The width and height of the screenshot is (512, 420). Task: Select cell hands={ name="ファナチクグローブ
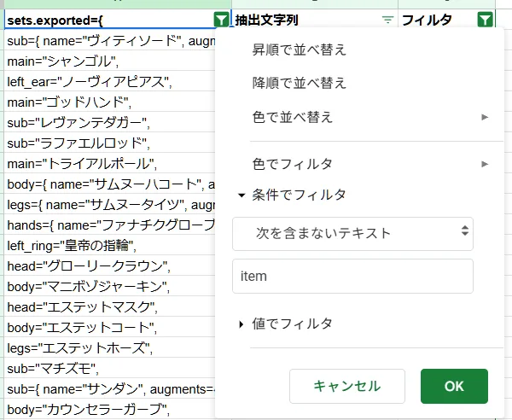coord(109,225)
